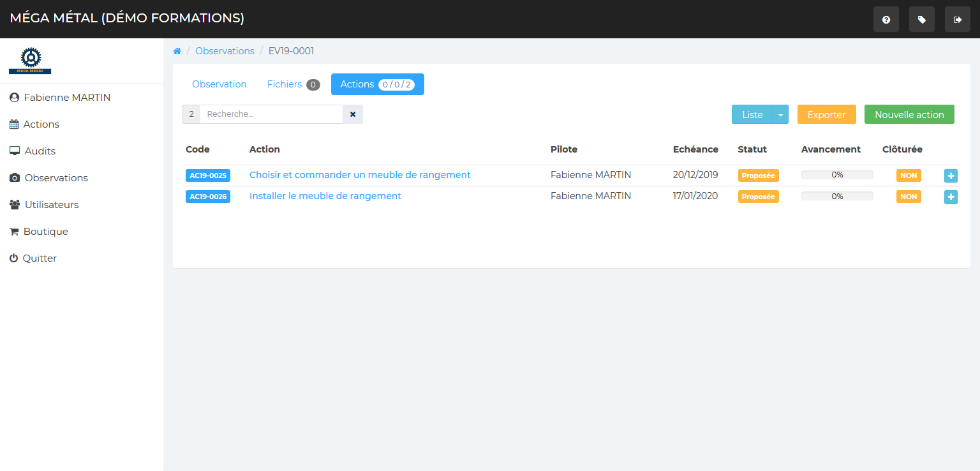
Task: Click the home icon in breadcrumb
Action: coord(177,51)
